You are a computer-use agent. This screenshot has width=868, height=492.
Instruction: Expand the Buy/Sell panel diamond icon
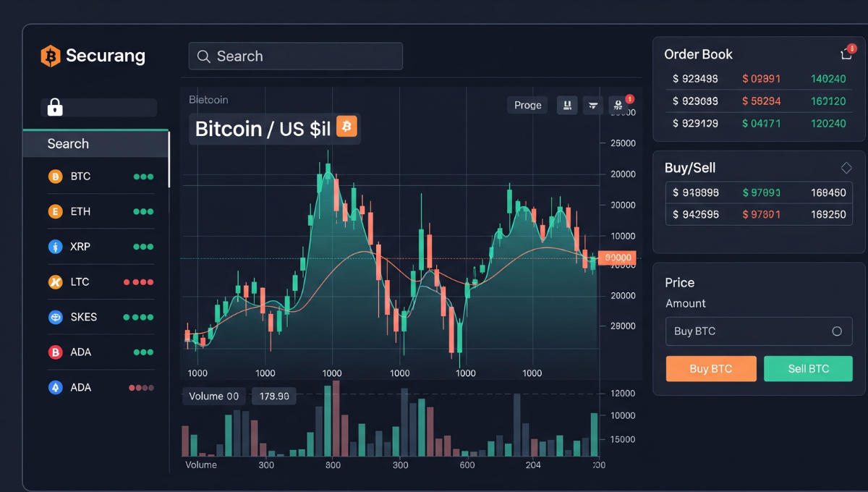846,168
